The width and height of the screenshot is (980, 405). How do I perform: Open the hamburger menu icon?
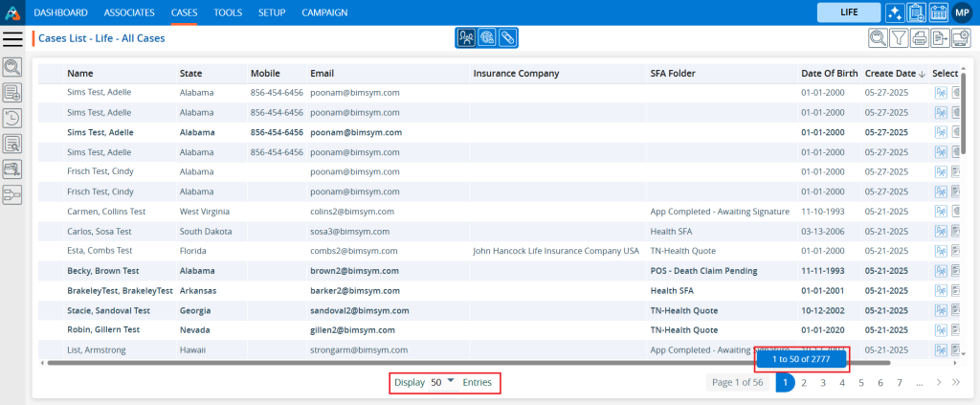[12, 38]
